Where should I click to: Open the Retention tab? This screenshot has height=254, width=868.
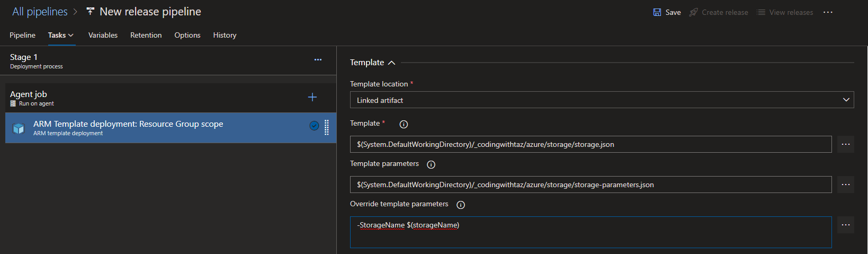[x=146, y=35]
